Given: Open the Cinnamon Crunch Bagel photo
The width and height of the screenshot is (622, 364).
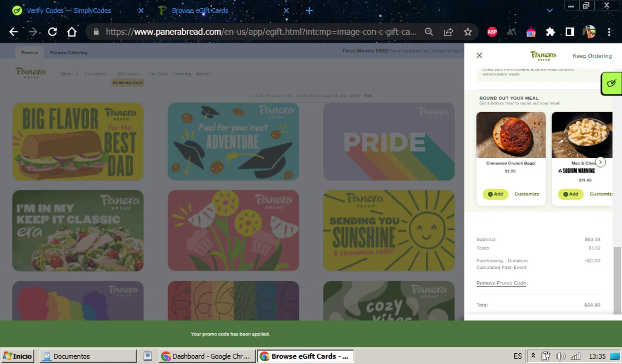Looking at the screenshot, I should tap(511, 135).
